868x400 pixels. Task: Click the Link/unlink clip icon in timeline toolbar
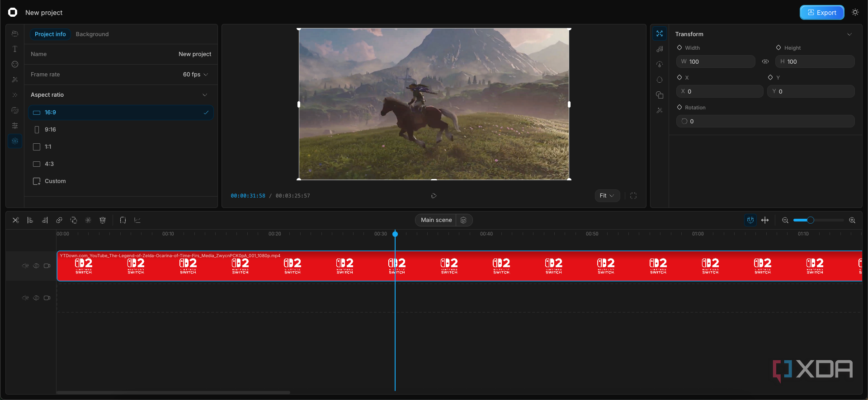[x=59, y=220]
